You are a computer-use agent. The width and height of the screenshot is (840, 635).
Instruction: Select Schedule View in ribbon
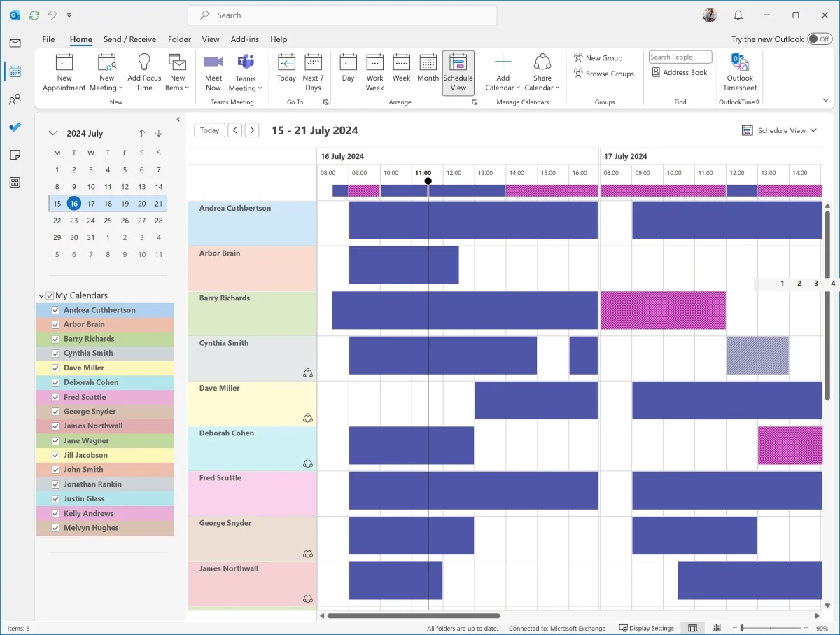click(x=458, y=72)
